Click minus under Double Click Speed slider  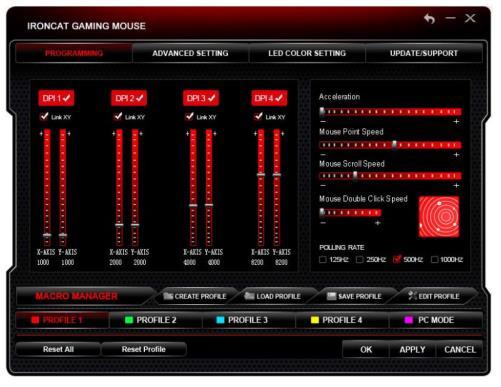[323, 223]
